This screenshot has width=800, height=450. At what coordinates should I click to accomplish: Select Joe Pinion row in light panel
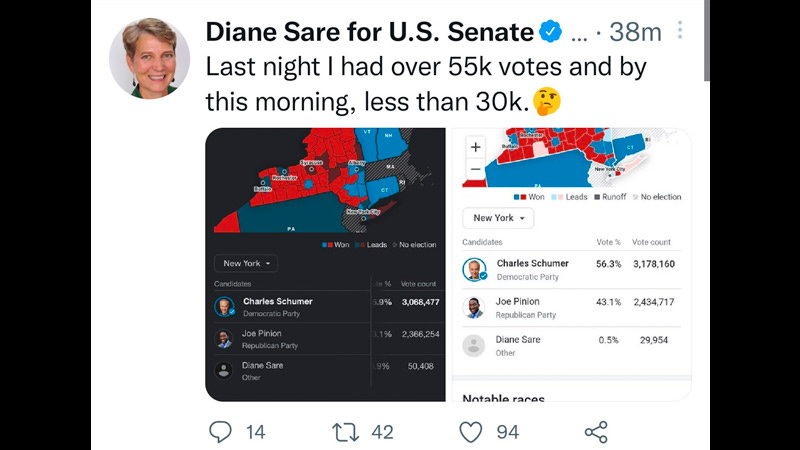tap(571, 308)
